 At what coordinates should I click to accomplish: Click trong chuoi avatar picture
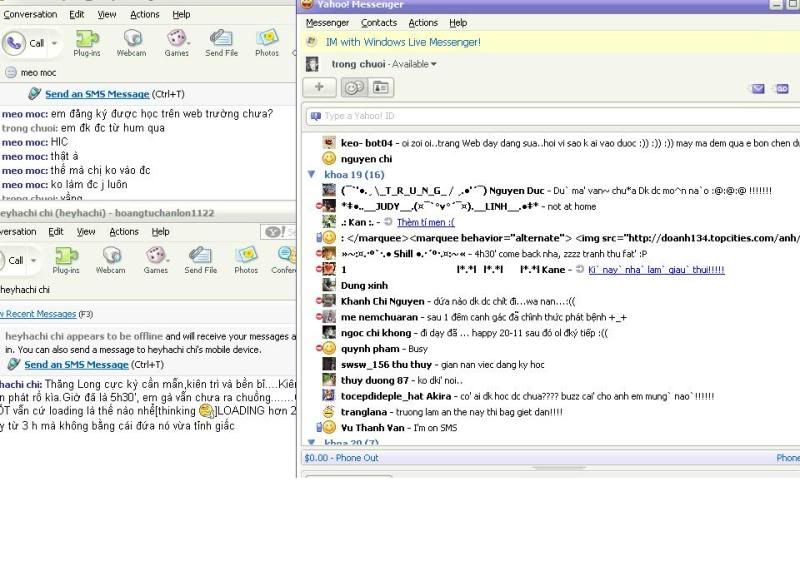click(x=312, y=64)
